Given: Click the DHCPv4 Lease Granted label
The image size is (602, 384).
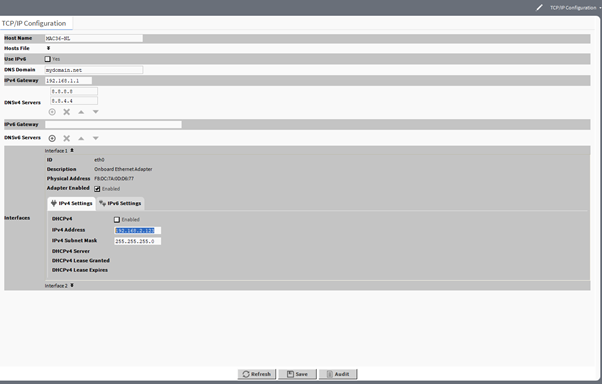Looking at the screenshot, I should pos(81,261).
